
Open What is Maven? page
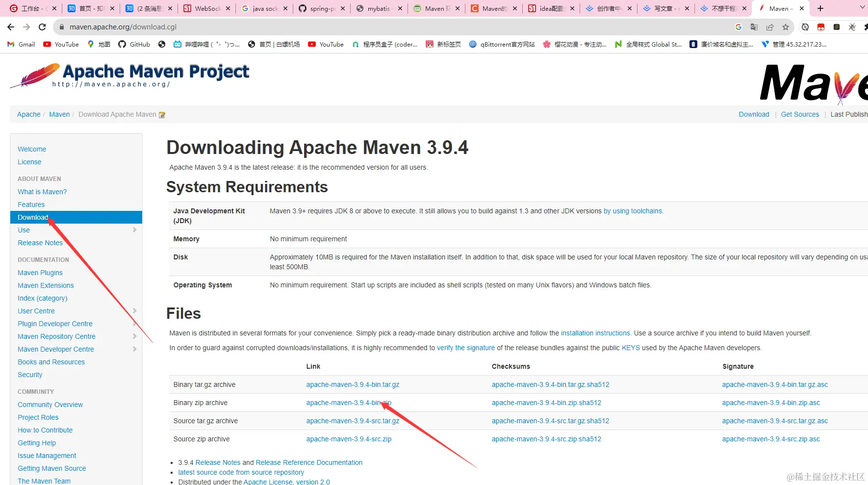coord(42,192)
